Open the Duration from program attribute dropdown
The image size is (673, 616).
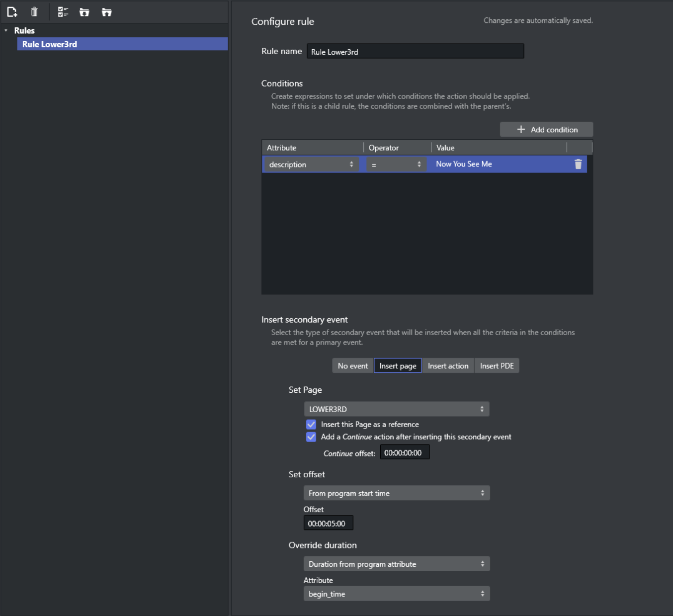coord(397,564)
